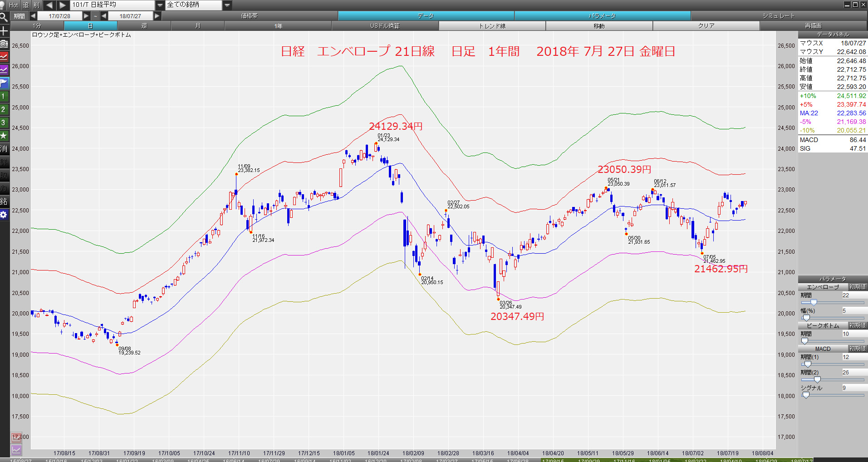Click the 削 (delete) button

tap(36, 5)
